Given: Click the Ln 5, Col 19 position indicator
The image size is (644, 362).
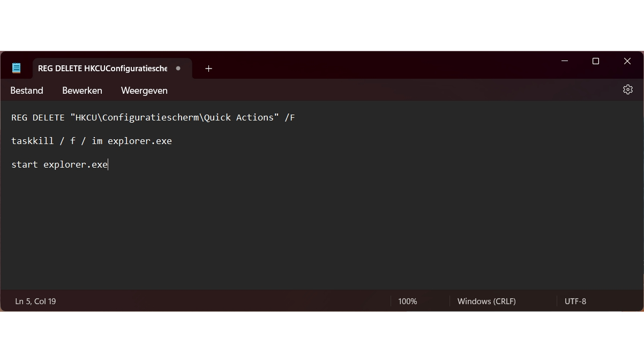Looking at the screenshot, I should point(35,301).
